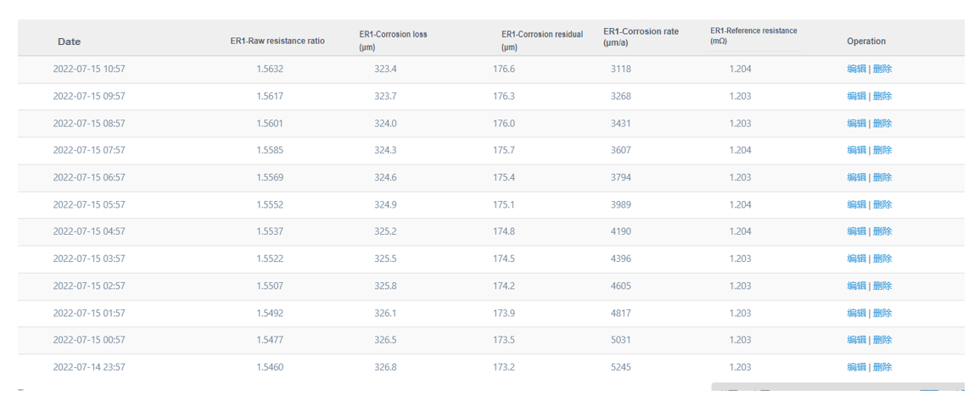Edit the 2022-07-15 05:57 row

point(856,204)
